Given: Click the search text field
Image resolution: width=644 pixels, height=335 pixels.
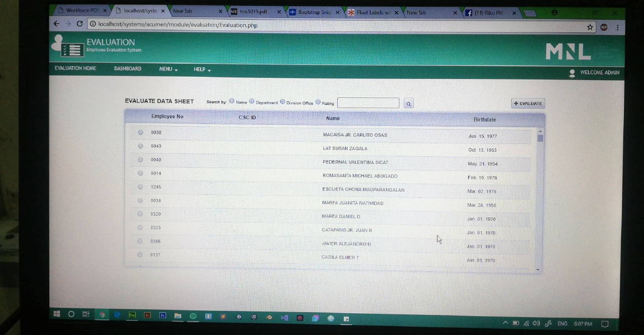Looking at the screenshot, I should coord(368,103).
